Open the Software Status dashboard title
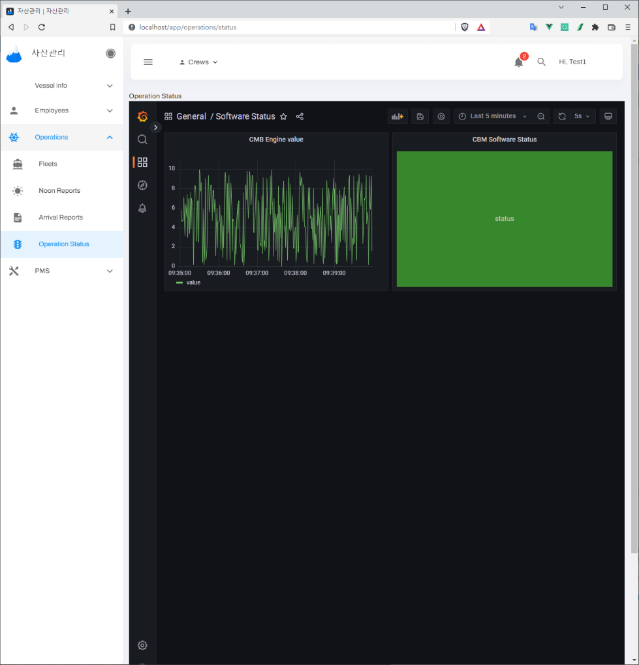639x665 pixels. (x=246, y=116)
